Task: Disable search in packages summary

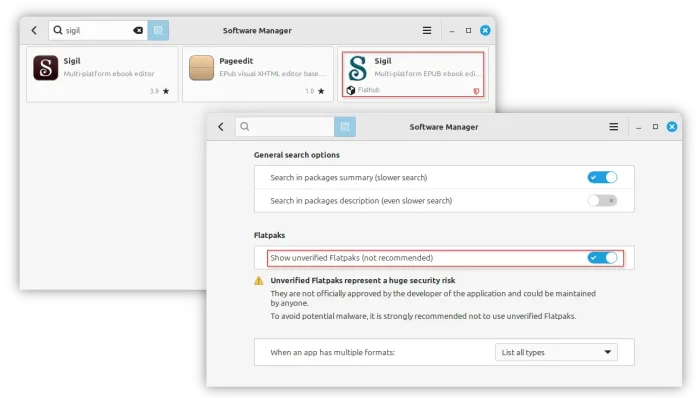Action: (602, 178)
